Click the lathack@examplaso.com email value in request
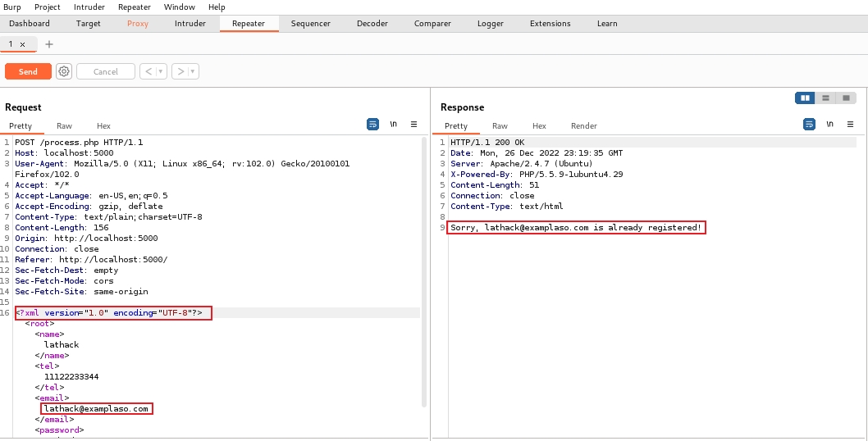 pyautogui.click(x=96, y=409)
